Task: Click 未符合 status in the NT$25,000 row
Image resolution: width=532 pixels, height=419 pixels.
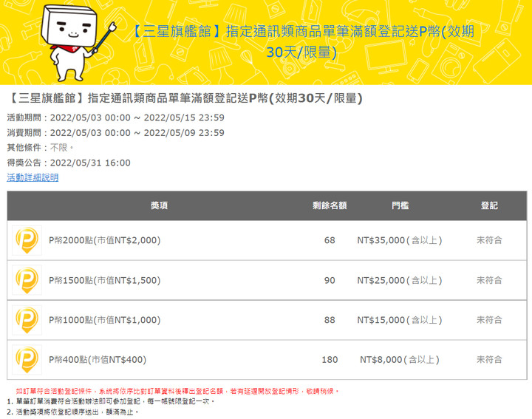Action: [x=489, y=280]
